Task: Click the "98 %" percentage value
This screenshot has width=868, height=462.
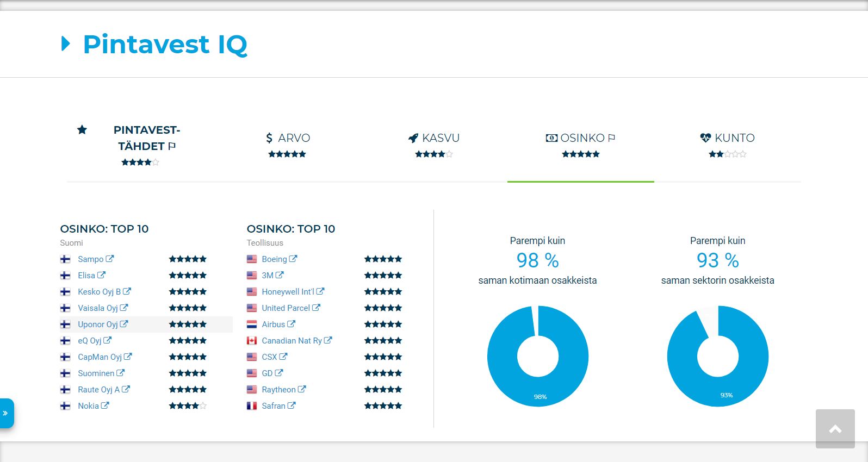Action: point(538,260)
